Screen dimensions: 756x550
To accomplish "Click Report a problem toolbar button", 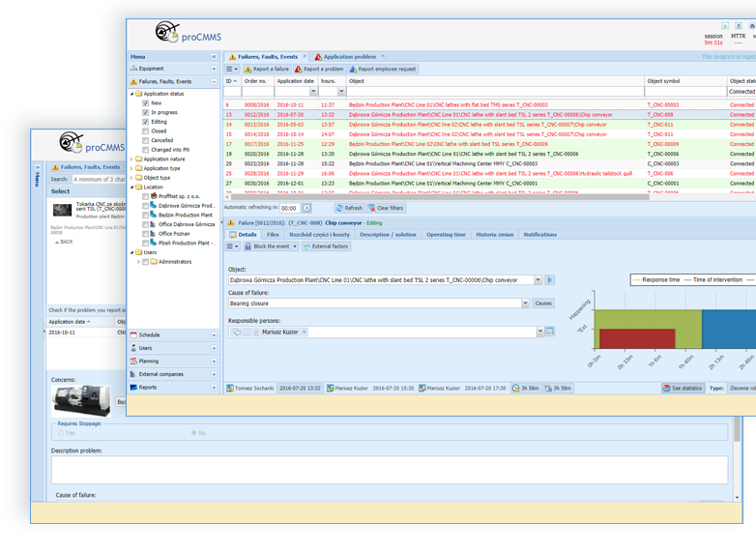I will pos(319,69).
